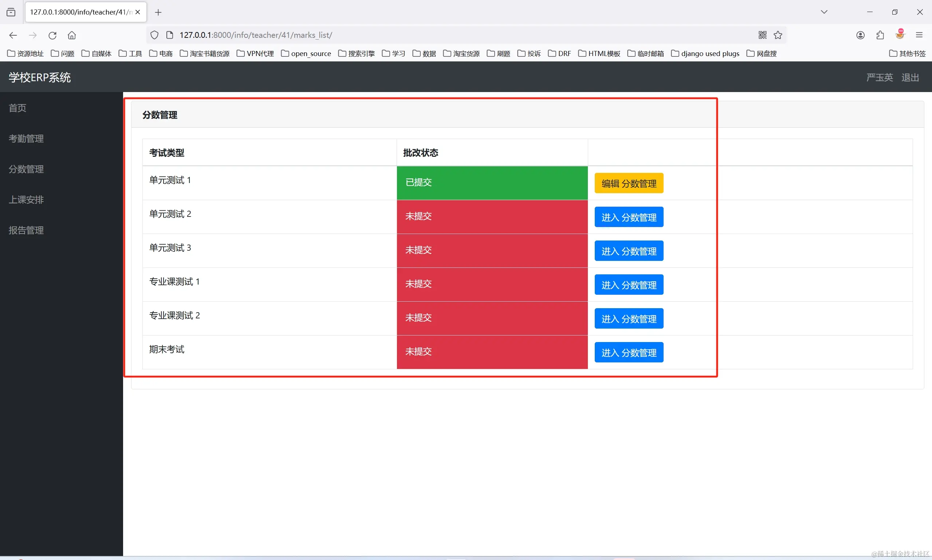Viewport: 932px width, 560px height.
Task: Open the 其他书签 bookmarks folder
Action: click(908, 53)
